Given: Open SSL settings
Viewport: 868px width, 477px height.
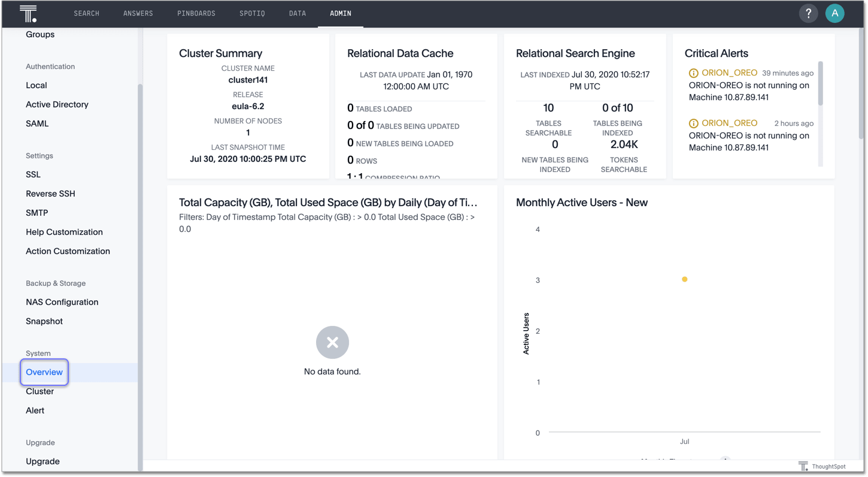Looking at the screenshot, I should click(33, 175).
